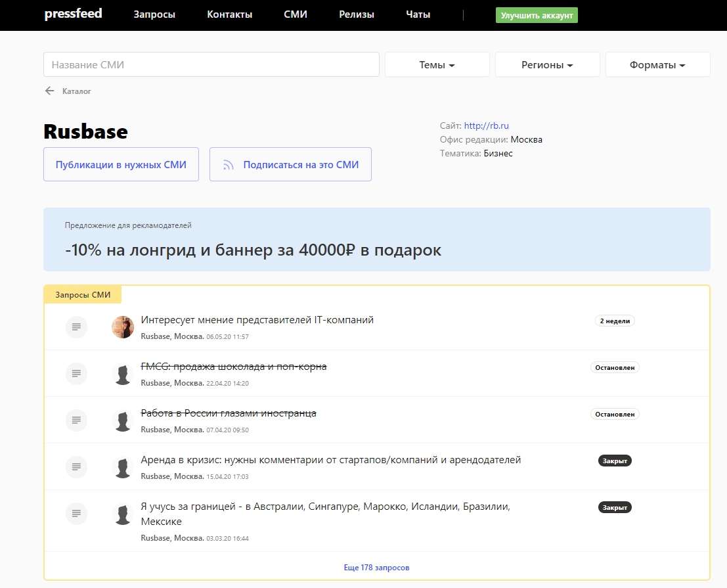The width and height of the screenshot is (727, 588).
Task: Click the author photo for the IT-компаний request
Action: click(x=123, y=327)
